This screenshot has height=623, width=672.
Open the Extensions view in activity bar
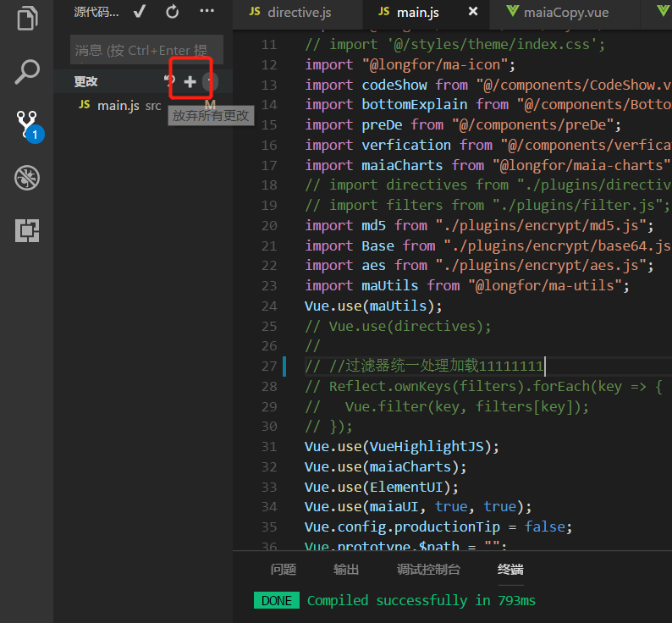27,231
